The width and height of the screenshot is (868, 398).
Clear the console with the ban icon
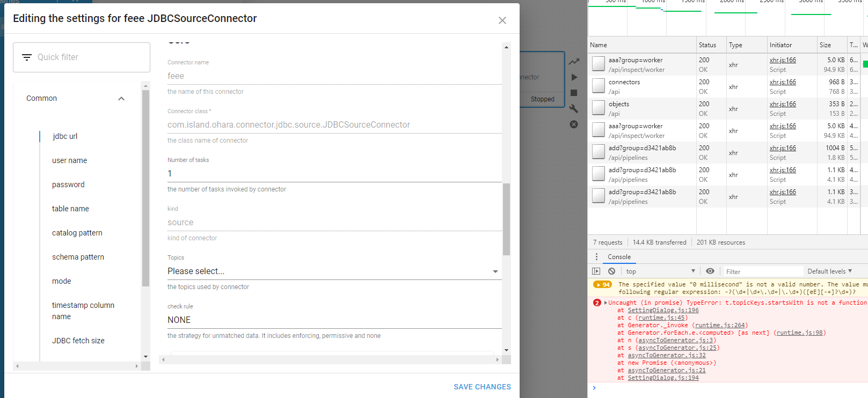click(x=611, y=271)
